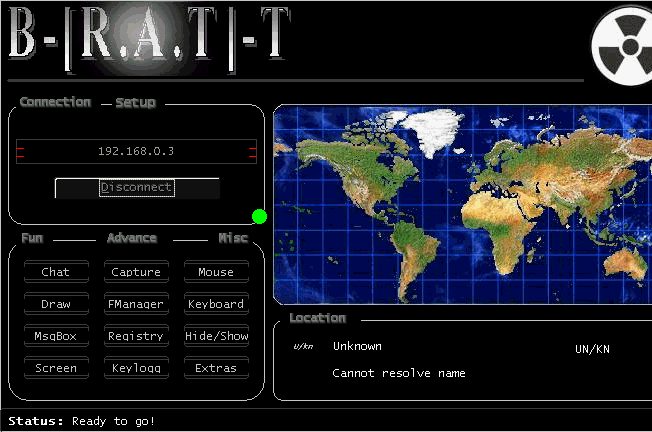Open the Registry button

(136, 336)
